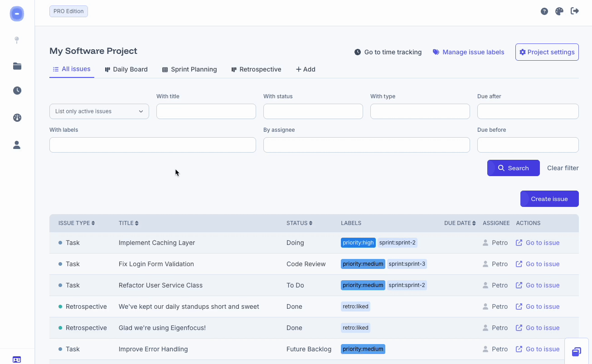Image resolution: width=592 pixels, height=364 pixels.
Task: Click the logout icon in header
Action: click(575, 11)
